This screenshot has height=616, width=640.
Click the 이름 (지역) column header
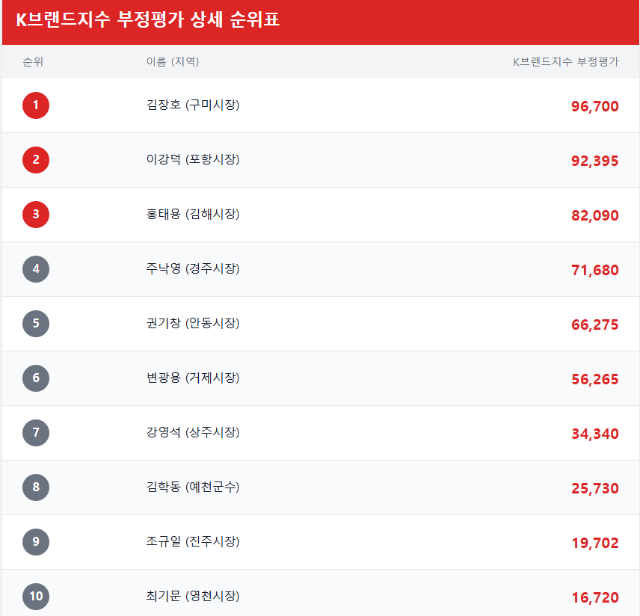[x=172, y=62]
